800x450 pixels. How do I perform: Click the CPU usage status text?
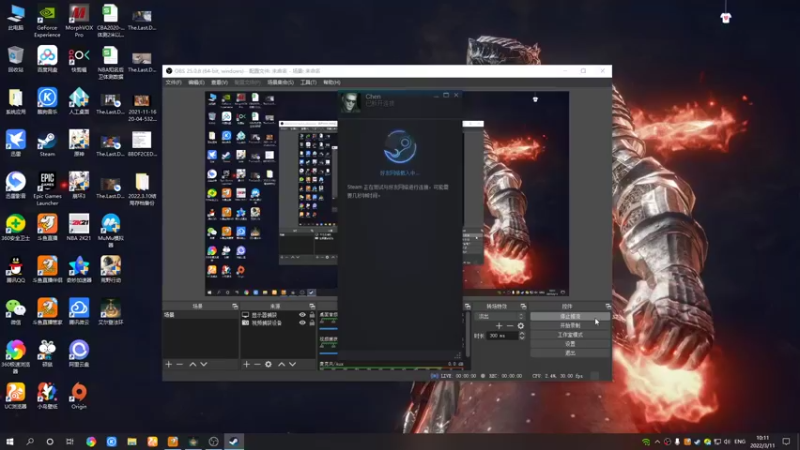tap(557, 376)
